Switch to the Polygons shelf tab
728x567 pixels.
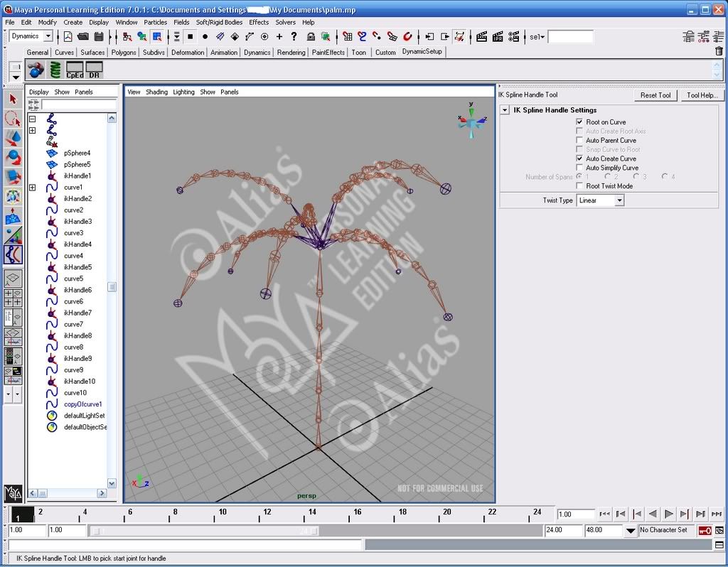pos(124,53)
